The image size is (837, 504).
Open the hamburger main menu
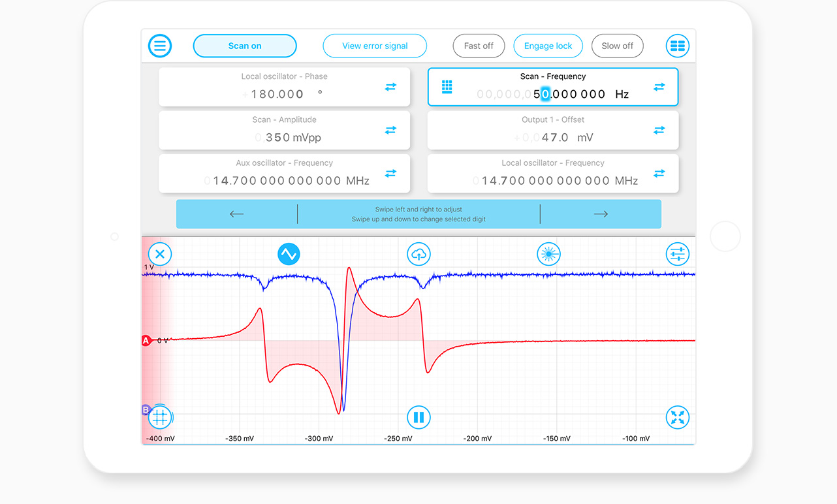[160, 46]
